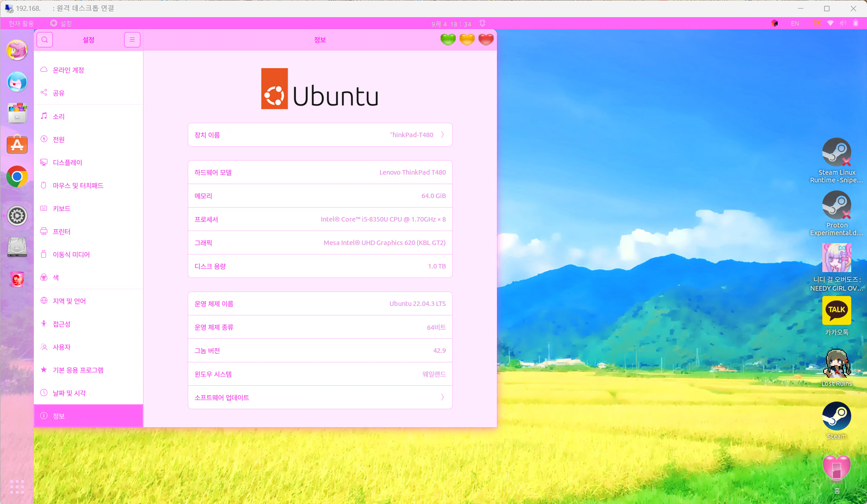The image size is (867, 504).
Task: Select Display settings in sidebar
Action: [67, 162]
